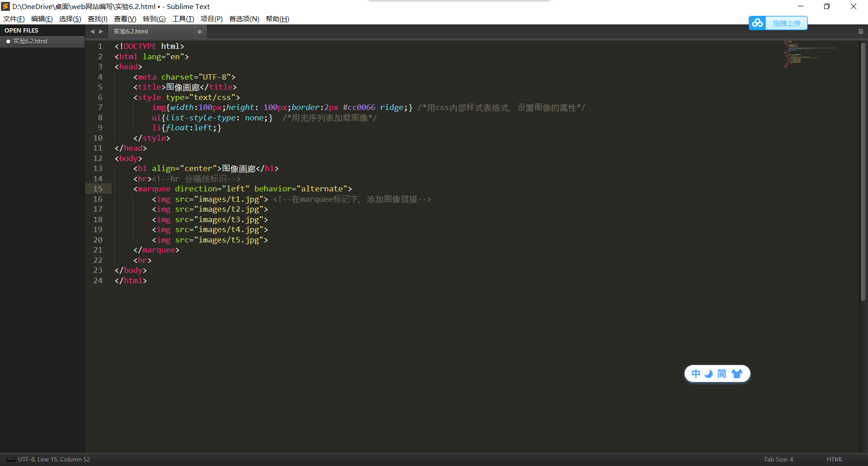Open the 项目(P) menu

(x=212, y=19)
